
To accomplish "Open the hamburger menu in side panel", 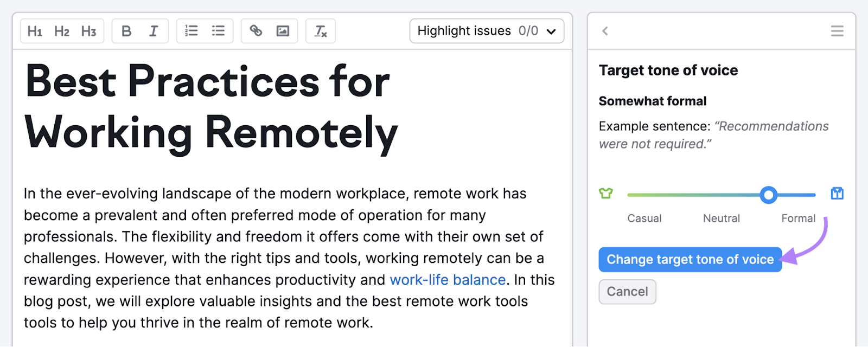I will [837, 31].
